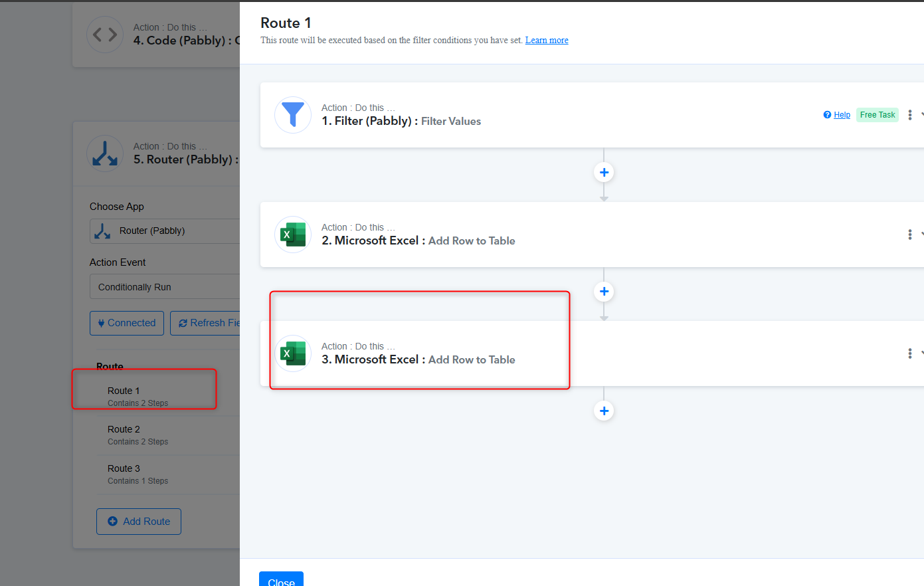This screenshot has height=586, width=924.
Task: Open the Help link on Filter step
Action: click(842, 115)
